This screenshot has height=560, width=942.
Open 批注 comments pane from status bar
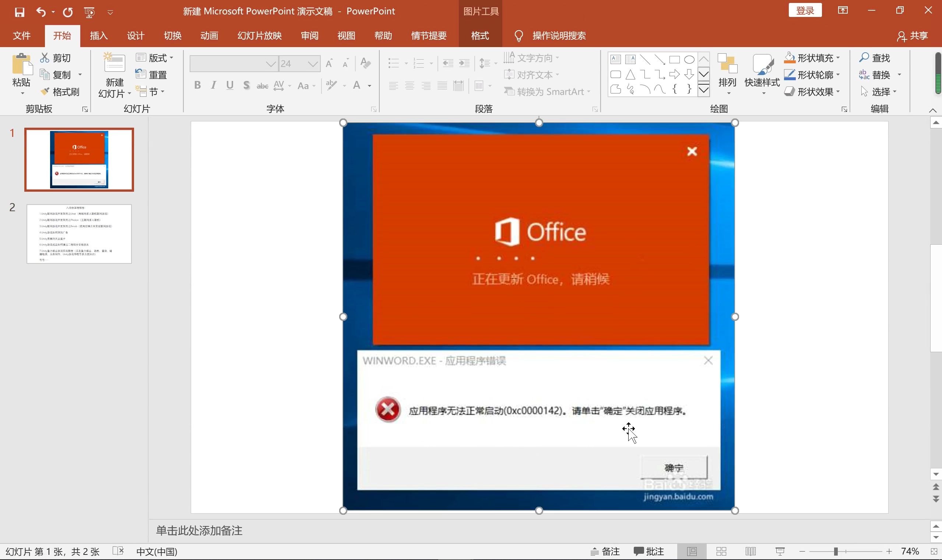point(648,552)
